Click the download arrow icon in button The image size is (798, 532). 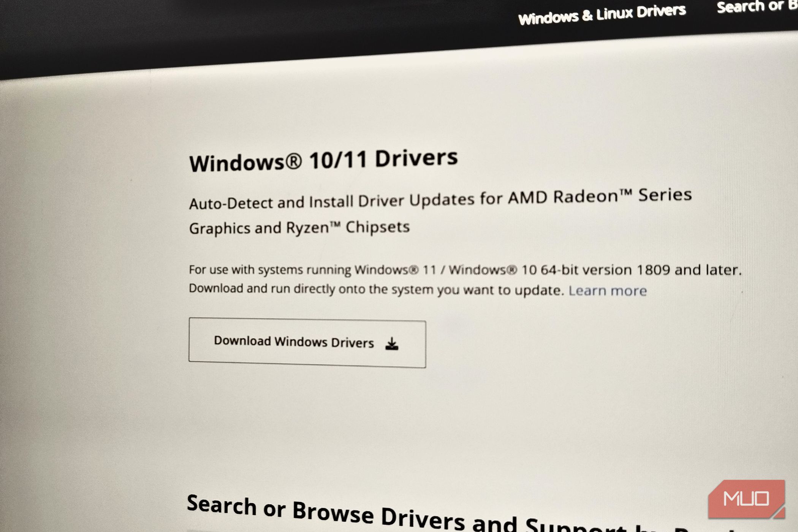click(x=392, y=344)
